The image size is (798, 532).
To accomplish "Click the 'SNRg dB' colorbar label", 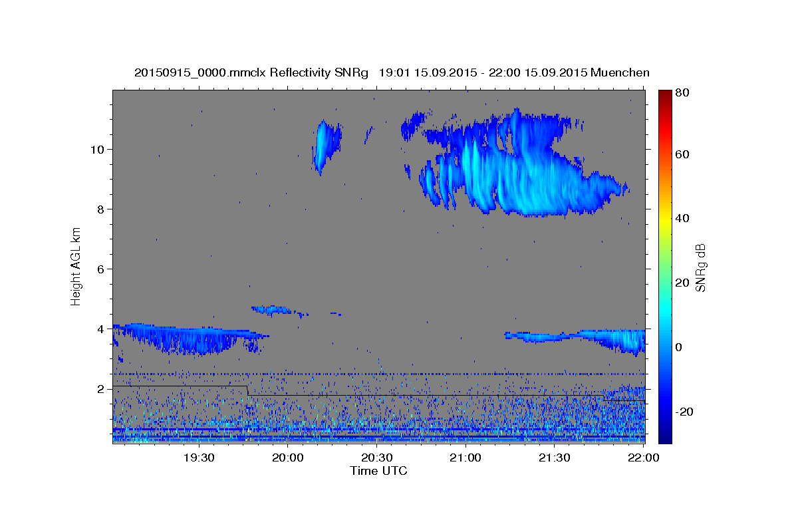I will 700,267.
